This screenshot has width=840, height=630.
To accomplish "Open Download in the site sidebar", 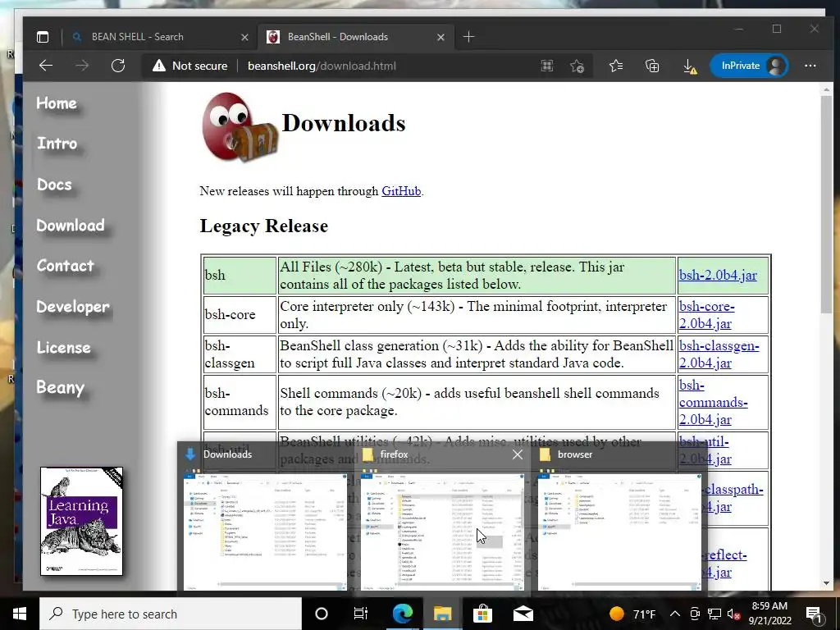I will tap(71, 226).
